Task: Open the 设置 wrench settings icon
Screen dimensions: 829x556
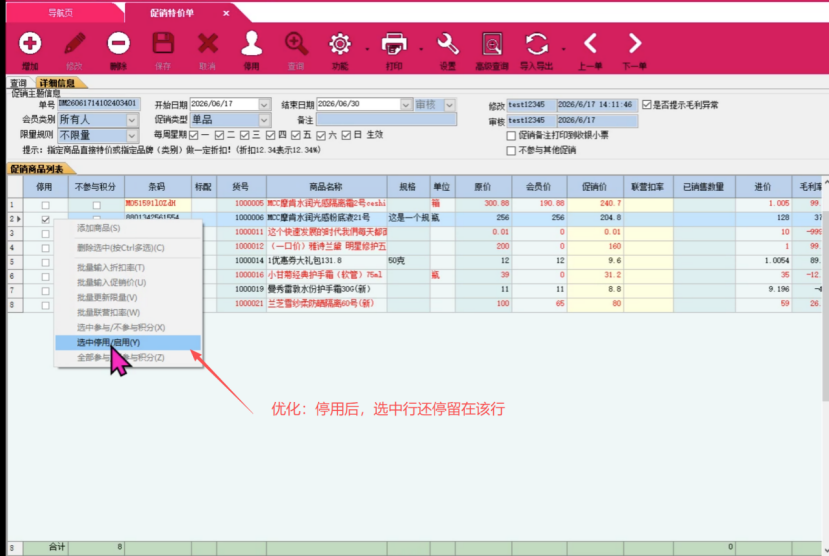Action: [x=448, y=43]
